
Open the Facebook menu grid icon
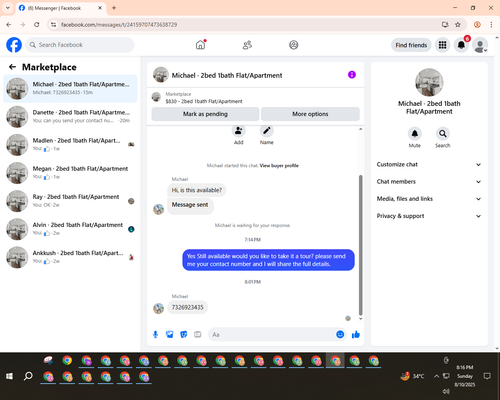pos(442,45)
